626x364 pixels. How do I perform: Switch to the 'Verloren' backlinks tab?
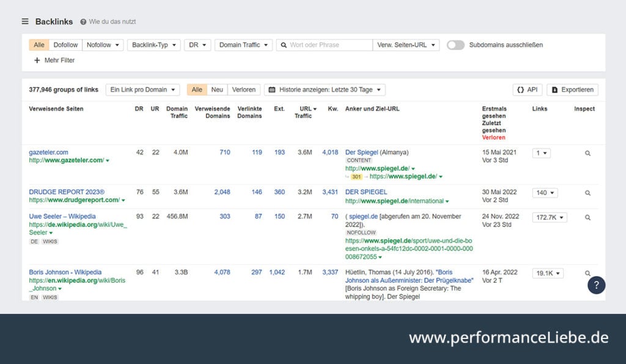coord(243,90)
